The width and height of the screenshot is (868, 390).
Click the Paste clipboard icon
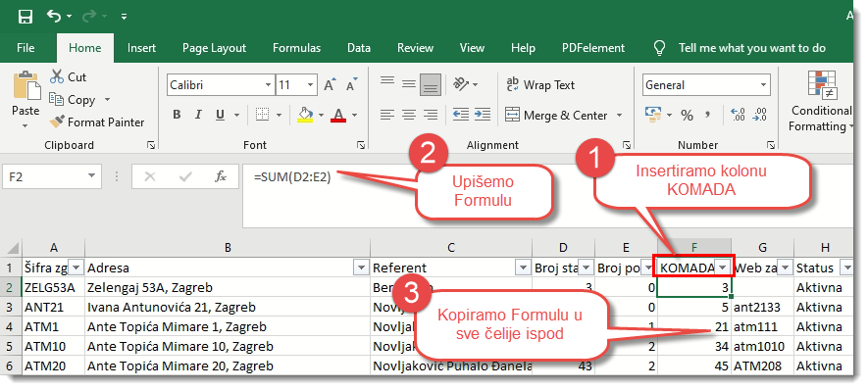coord(26,86)
